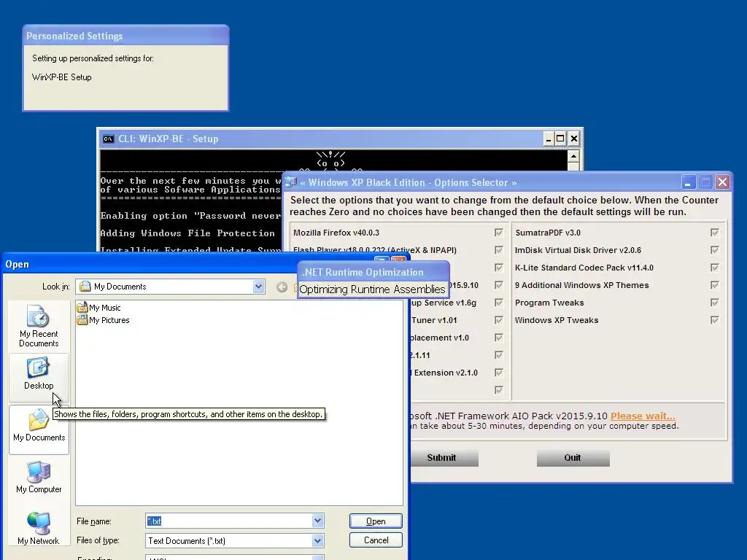This screenshot has height=560, width=747.
Task: Toggle K-Lite Standard Codec Pack checkbox
Action: [x=714, y=268]
